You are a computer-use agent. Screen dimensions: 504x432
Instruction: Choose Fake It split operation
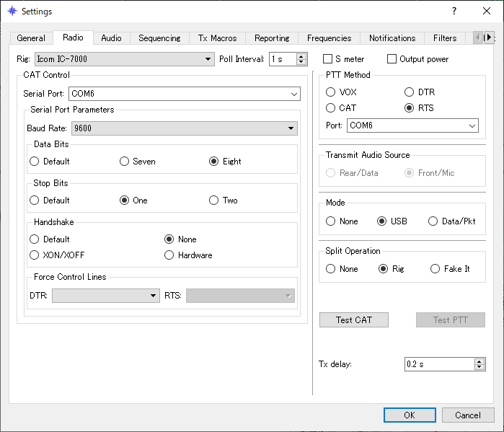pos(435,269)
